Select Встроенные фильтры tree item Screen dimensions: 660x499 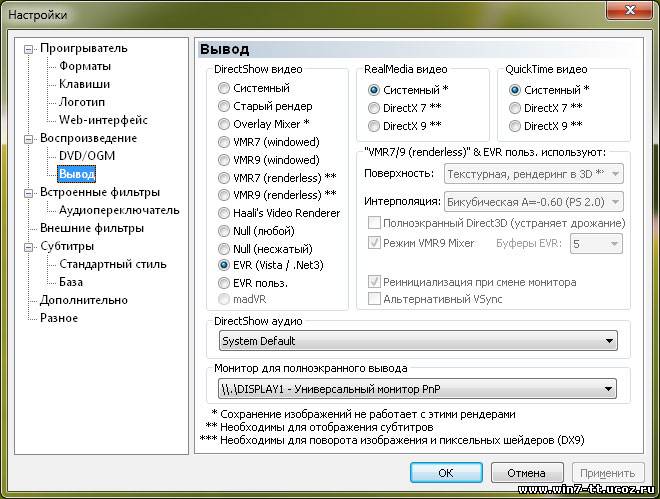coord(100,192)
